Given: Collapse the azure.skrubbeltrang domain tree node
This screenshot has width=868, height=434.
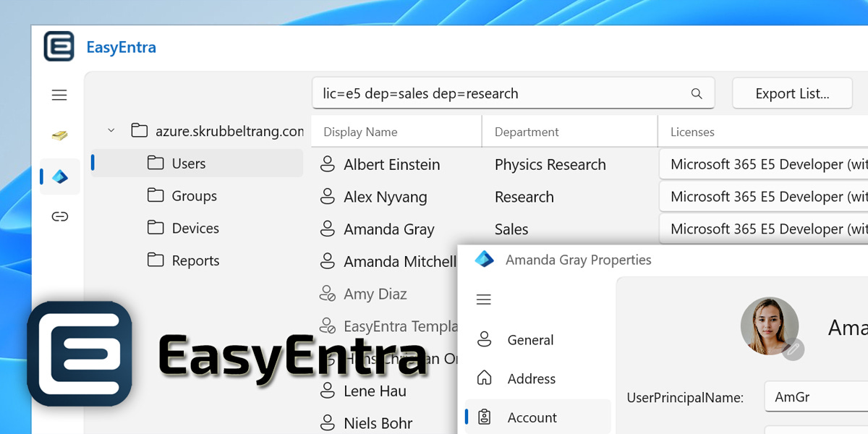Looking at the screenshot, I should [x=111, y=131].
